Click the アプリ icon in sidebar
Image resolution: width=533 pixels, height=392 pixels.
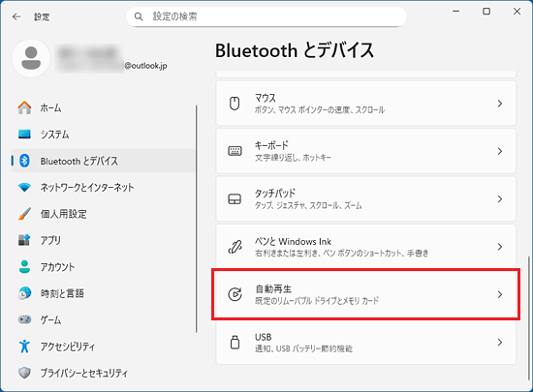click(x=24, y=240)
